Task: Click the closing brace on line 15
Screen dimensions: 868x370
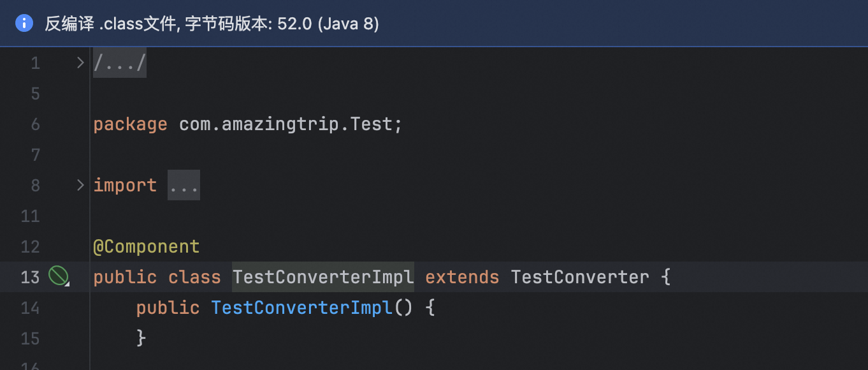Action: point(141,337)
